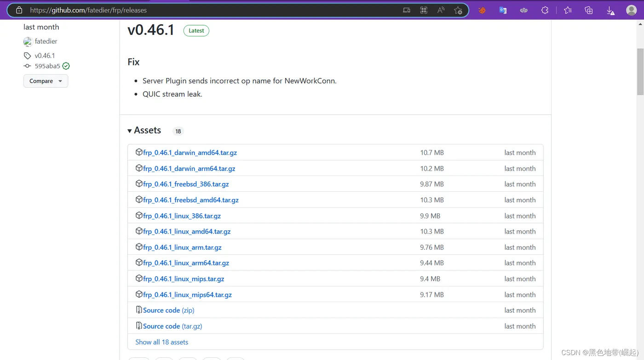This screenshot has width=644, height=360.
Task: Download frp_0.46.1_freebsd_386.tar.gz
Action: coord(186,184)
